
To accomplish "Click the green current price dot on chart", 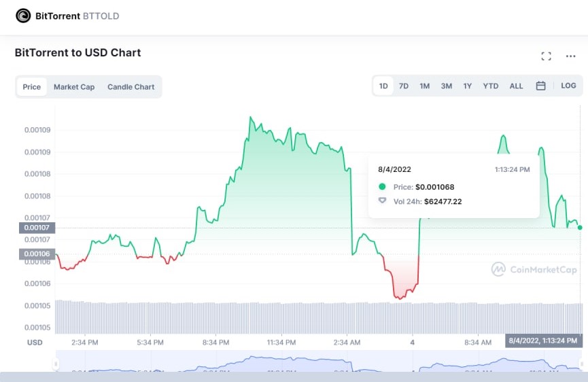I will (580, 228).
